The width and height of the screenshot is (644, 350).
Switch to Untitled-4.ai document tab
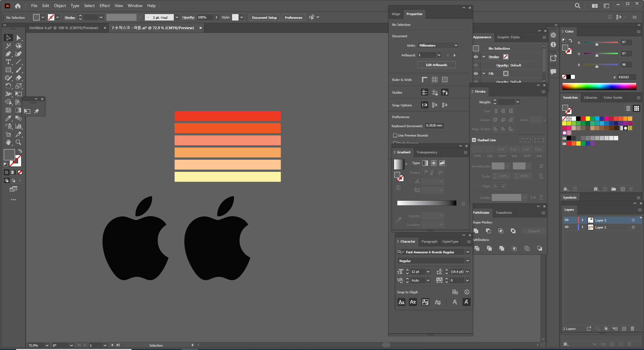tap(64, 28)
